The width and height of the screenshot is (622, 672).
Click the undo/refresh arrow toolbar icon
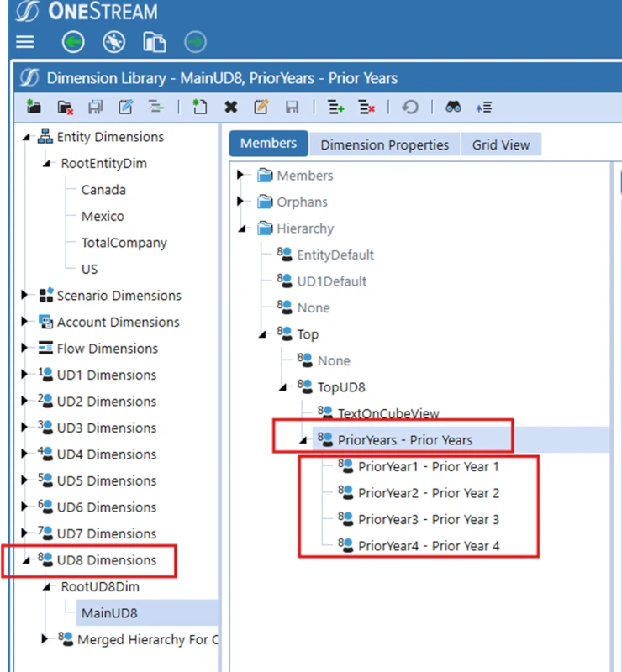click(410, 107)
